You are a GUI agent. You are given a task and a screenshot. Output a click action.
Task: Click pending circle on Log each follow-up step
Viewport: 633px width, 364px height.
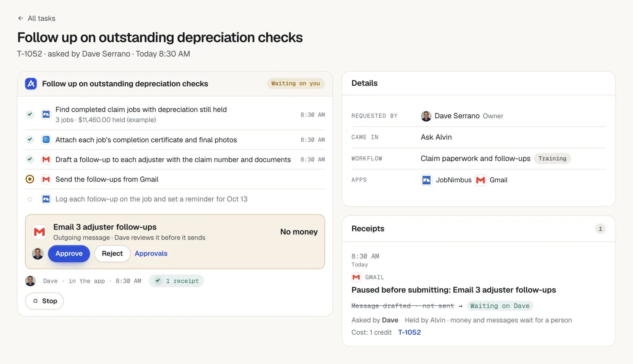30,199
